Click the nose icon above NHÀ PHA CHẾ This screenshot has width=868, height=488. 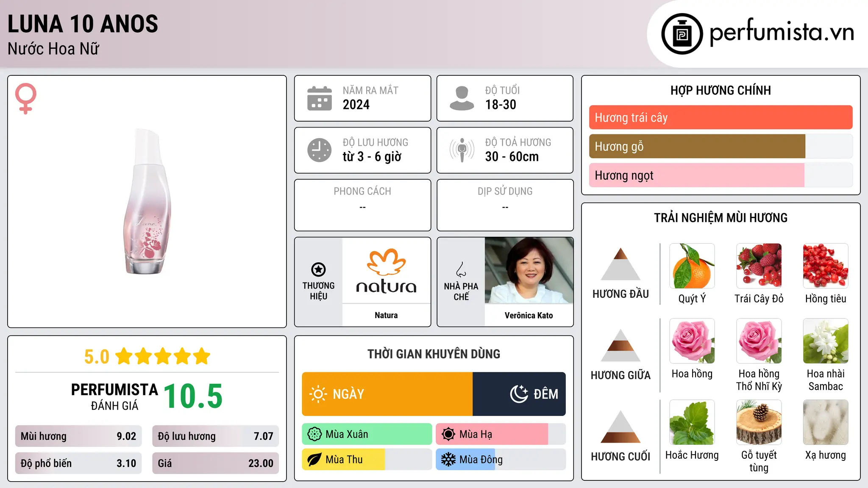[461, 269]
